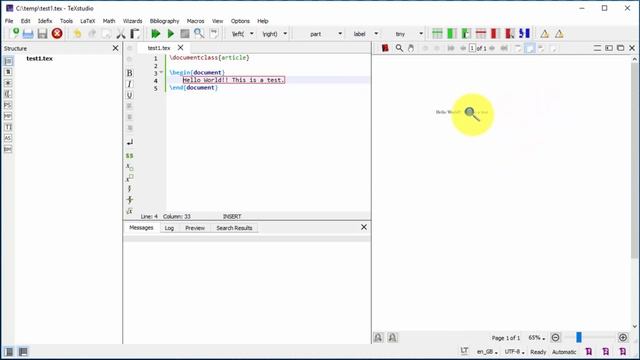Select the test1.tex editor tab

point(159,48)
